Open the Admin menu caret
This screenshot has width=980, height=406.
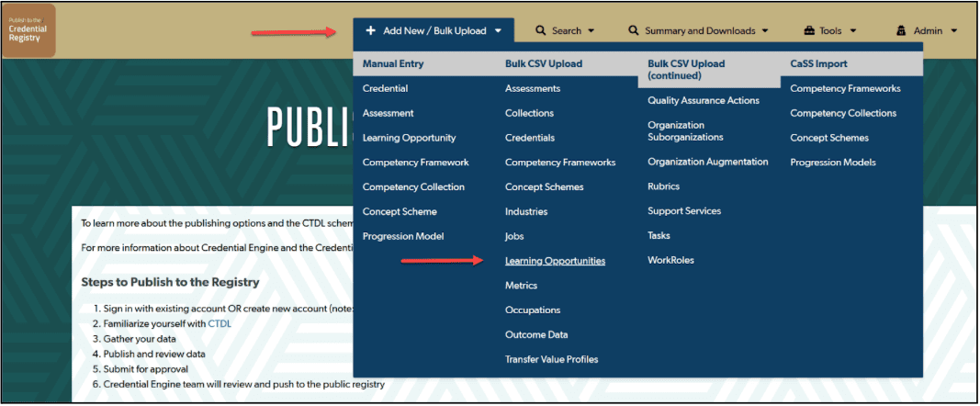tap(954, 30)
